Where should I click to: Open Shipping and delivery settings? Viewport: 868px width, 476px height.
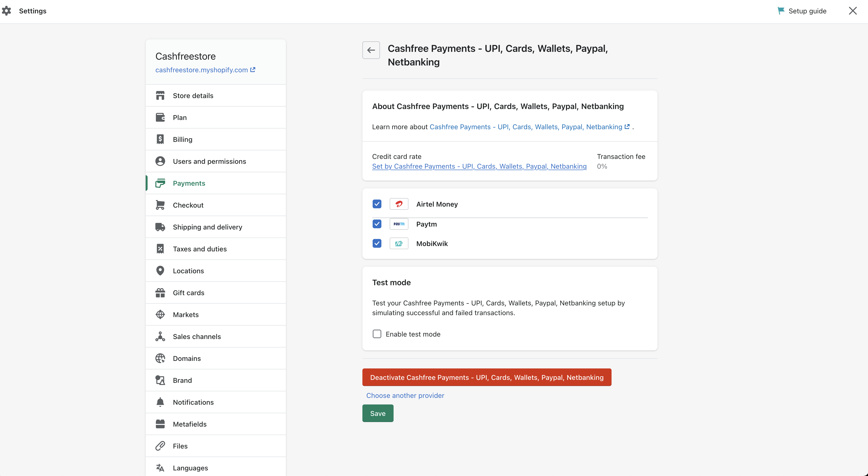pyautogui.click(x=216, y=227)
